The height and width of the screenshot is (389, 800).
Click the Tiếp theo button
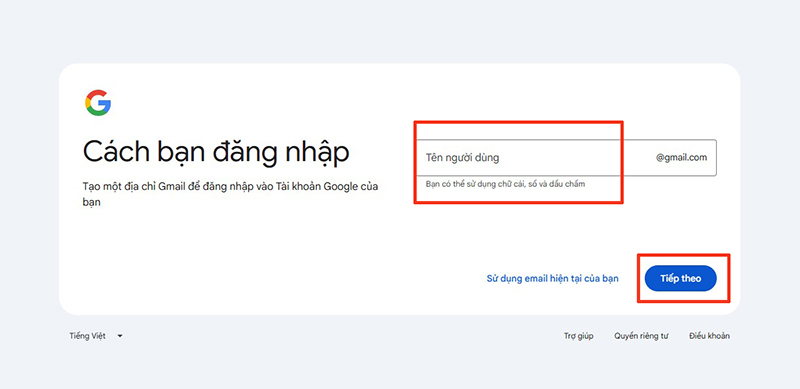[x=681, y=279]
